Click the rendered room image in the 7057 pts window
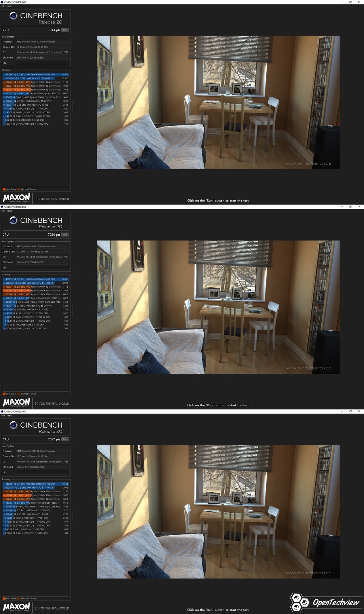Screen dimensions: 364x614 pyautogui.click(x=218, y=512)
